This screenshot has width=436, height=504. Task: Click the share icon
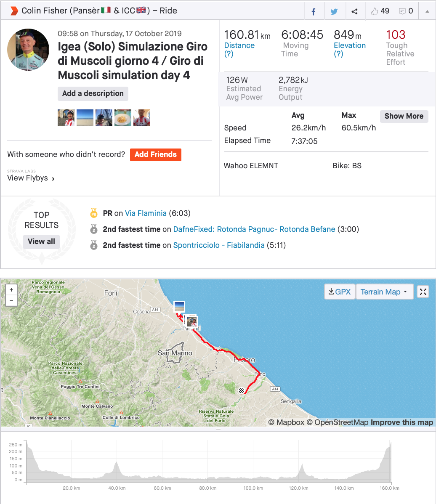(355, 11)
